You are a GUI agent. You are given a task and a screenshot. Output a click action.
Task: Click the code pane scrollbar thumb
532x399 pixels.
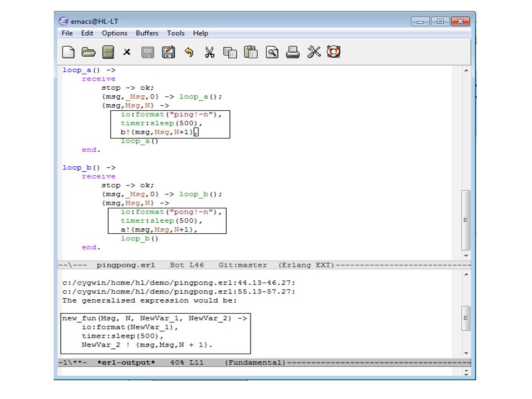466,220
